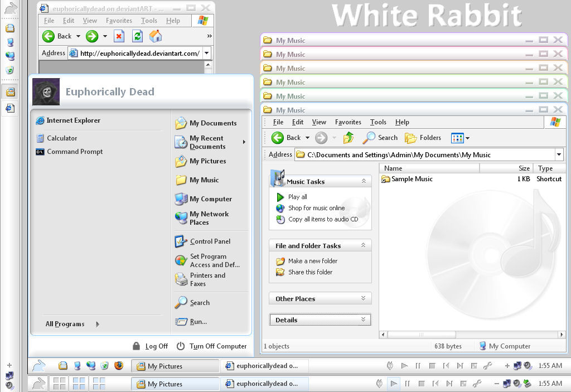Open the address bar dropdown in Internet Explorer
Viewport: 571px width, 392px height.
point(206,53)
